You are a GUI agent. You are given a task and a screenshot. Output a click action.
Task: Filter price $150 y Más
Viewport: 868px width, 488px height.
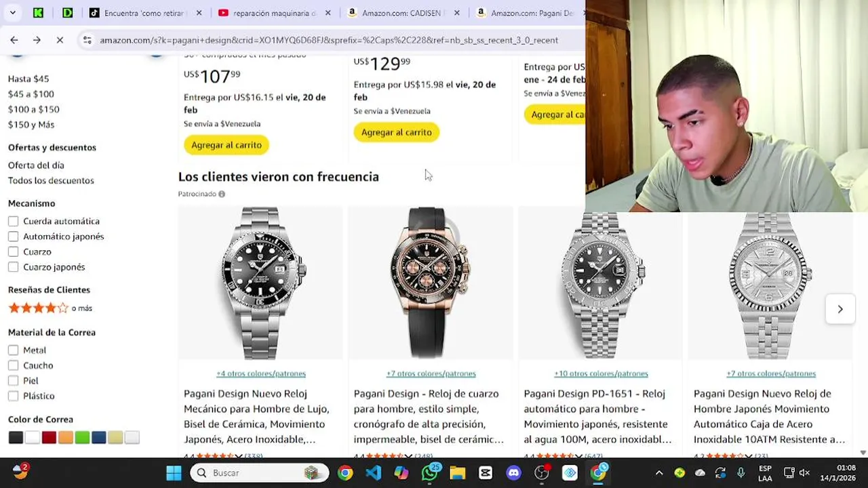31,125
